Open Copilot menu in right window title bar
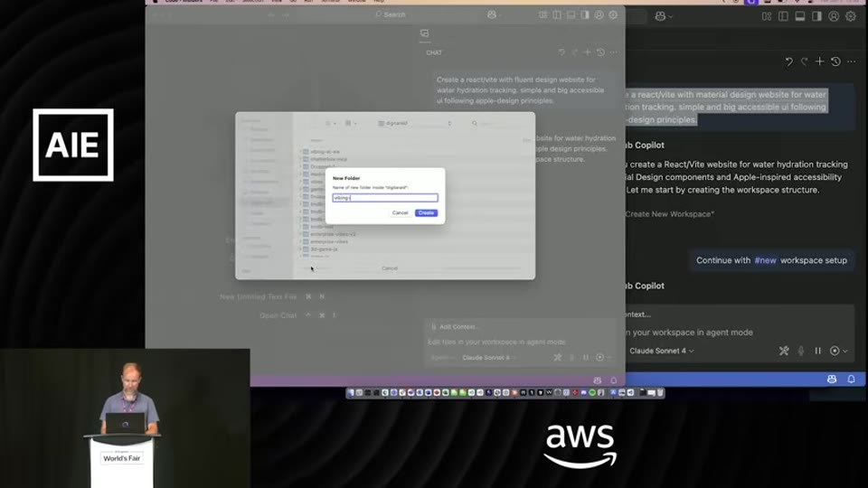 663,16
